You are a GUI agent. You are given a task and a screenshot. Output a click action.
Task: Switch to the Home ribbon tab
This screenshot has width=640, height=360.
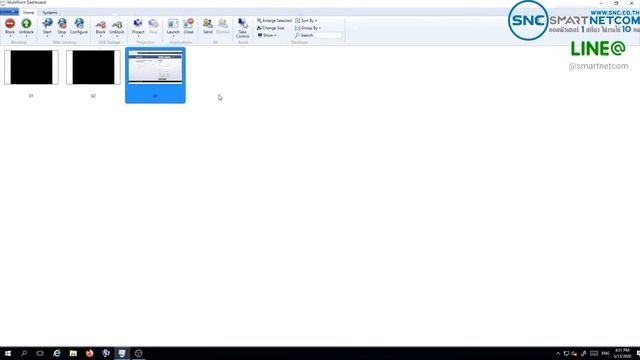click(29, 13)
